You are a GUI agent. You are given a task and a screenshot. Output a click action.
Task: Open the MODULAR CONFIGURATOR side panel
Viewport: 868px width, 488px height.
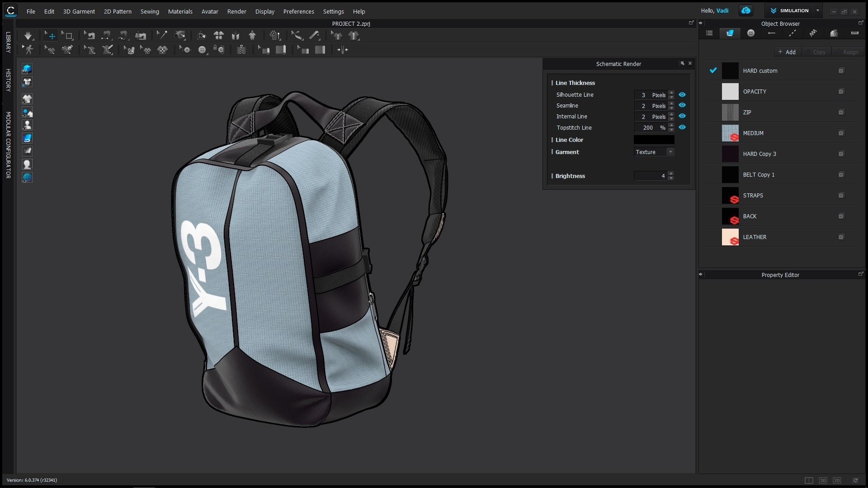(8, 145)
